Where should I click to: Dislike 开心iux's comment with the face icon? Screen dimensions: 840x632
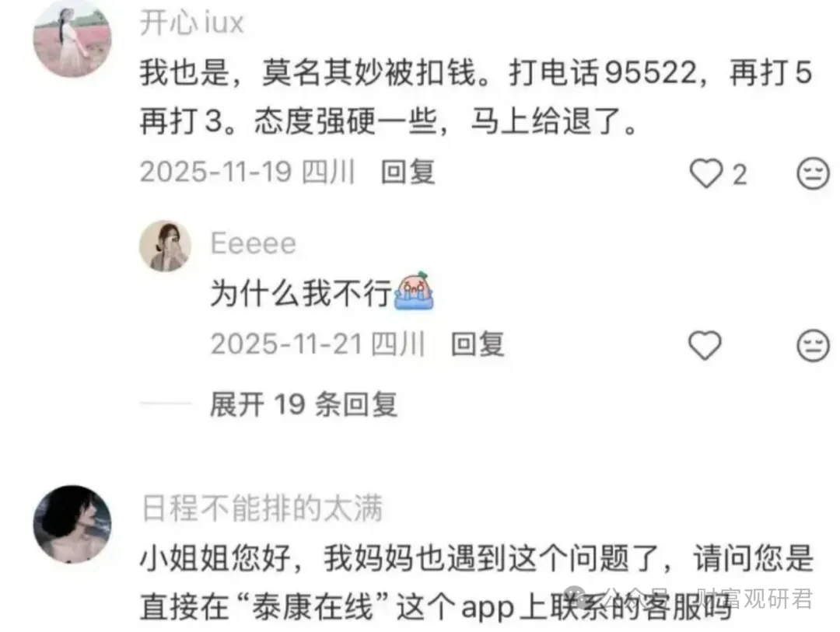pyautogui.click(x=814, y=173)
